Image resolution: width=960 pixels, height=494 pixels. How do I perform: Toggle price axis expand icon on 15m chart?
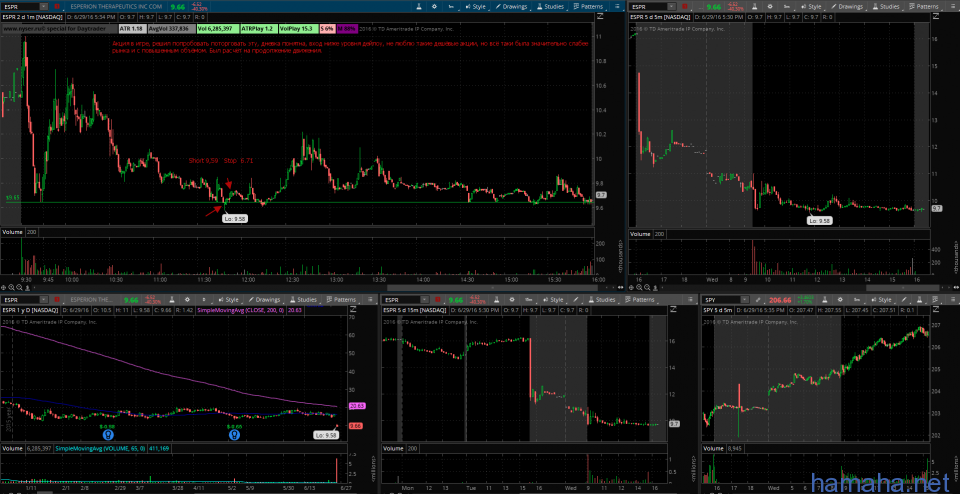(x=673, y=310)
